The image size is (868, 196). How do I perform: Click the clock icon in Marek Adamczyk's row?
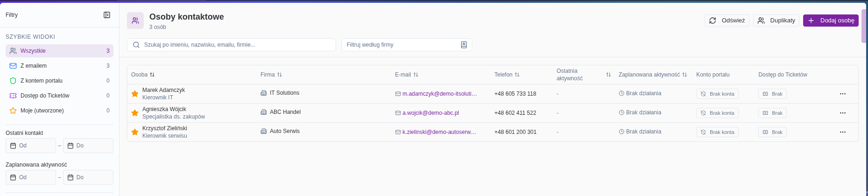pyautogui.click(x=622, y=93)
